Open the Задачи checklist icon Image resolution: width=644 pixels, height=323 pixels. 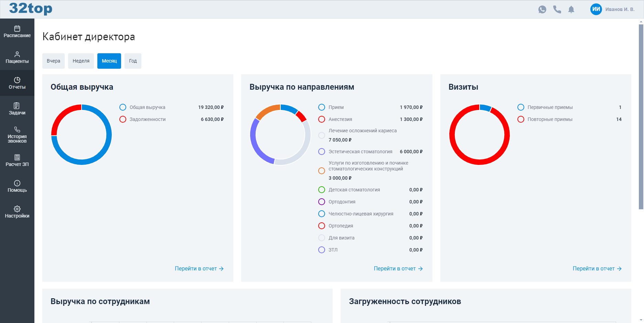point(17,106)
